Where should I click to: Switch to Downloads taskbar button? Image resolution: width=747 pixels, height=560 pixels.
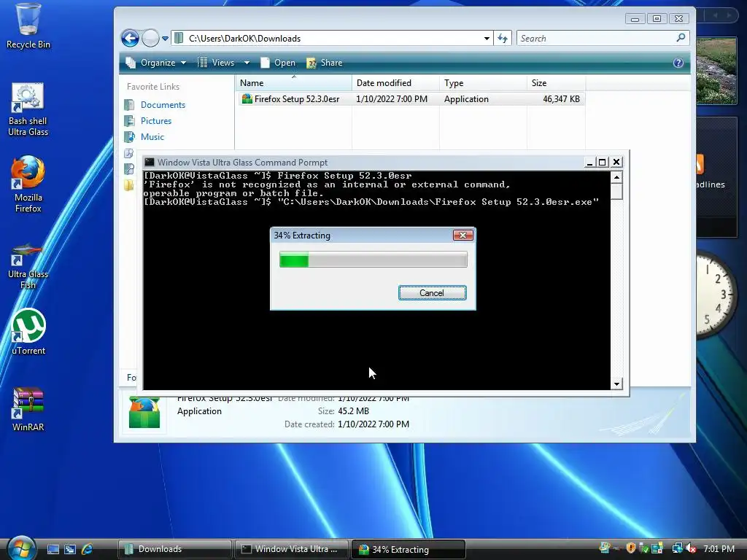tap(175, 549)
